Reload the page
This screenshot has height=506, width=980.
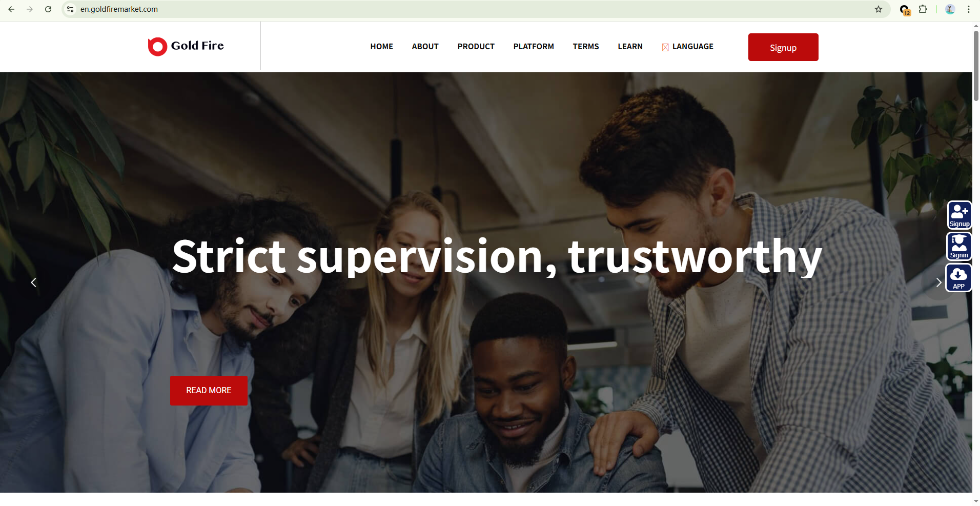click(48, 9)
